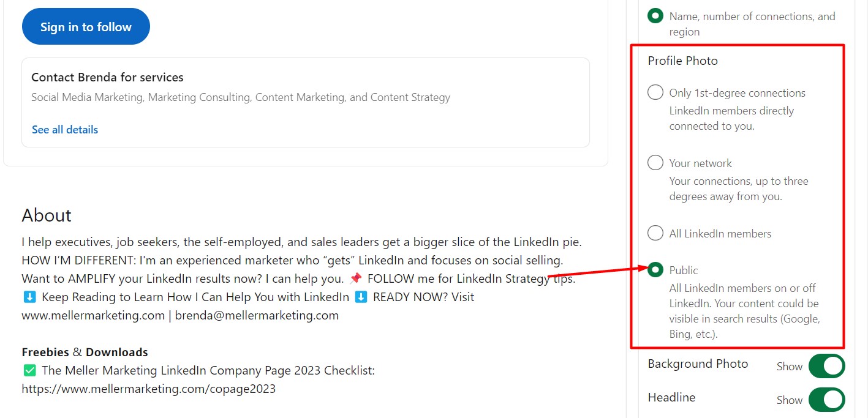Screen dimensions: 868x418
Task: Click the red pushpin emoji before FOLLOW
Action: click(355, 278)
